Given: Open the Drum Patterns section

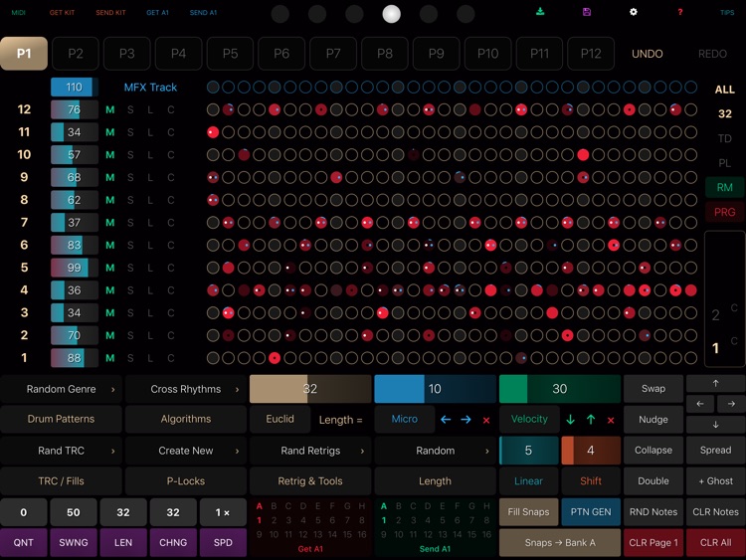Looking at the screenshot, I should [x=62, y=419].
